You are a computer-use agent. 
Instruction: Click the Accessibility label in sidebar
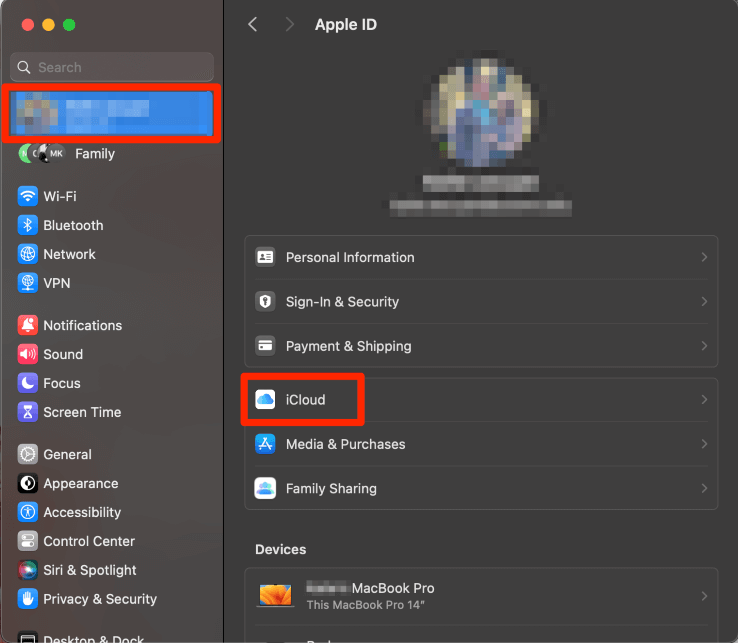pos(82,512)
